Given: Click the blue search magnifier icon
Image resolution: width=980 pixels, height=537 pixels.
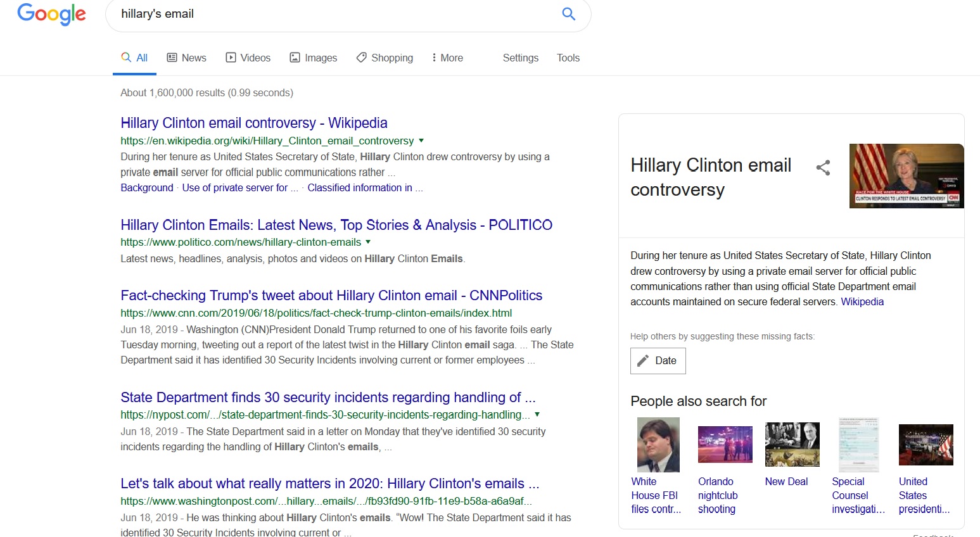Looking at the screenshot, I should click(569, 14).
